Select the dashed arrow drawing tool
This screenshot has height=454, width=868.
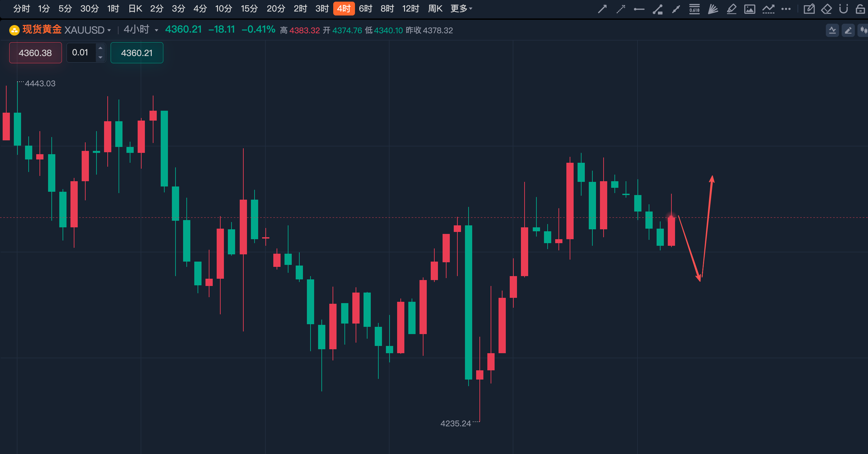point(621,9)
